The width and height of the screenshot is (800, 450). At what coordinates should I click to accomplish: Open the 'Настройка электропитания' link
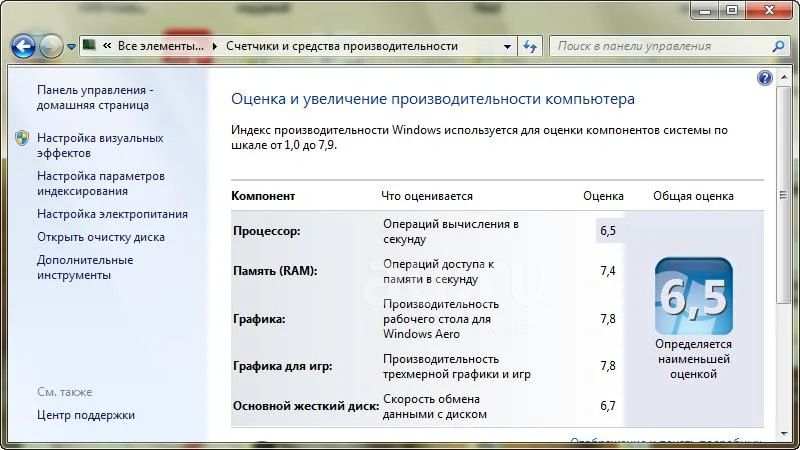(112, 214)
